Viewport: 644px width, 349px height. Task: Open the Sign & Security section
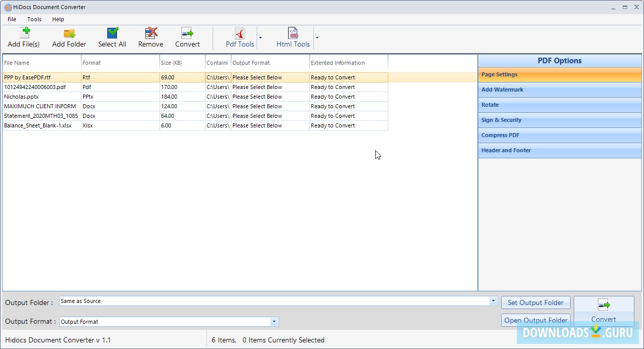tap(559, 120)
